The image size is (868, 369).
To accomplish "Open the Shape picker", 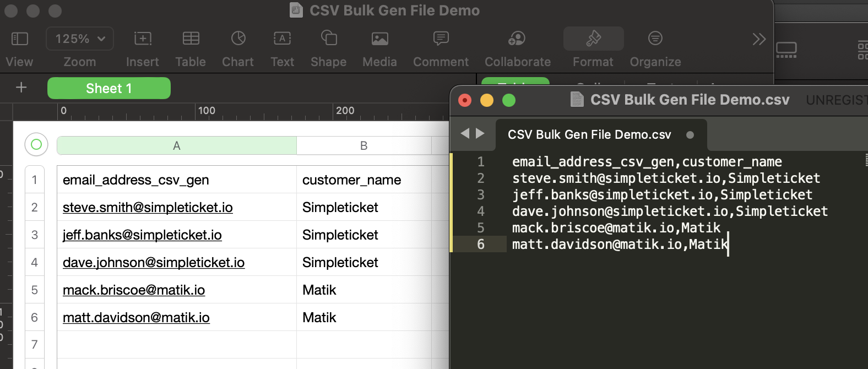I will (329, 39).
